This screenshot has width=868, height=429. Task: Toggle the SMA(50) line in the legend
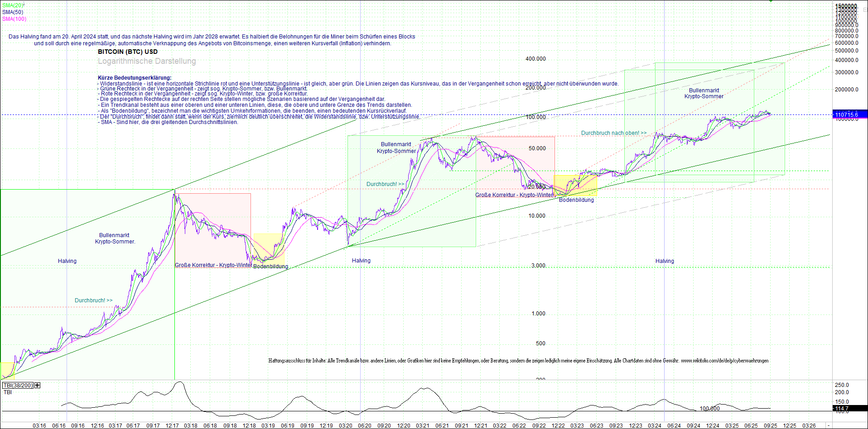[x=11, y=11]
